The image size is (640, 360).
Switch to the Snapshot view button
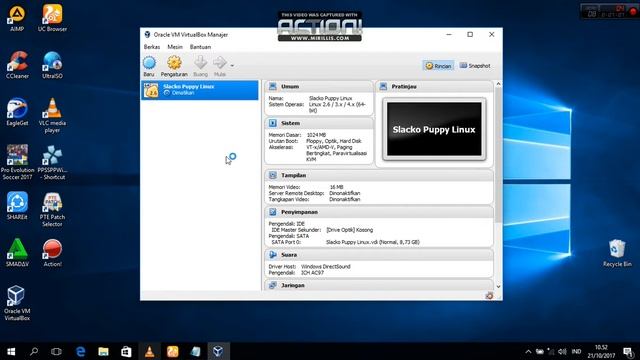tap(475, 66)
